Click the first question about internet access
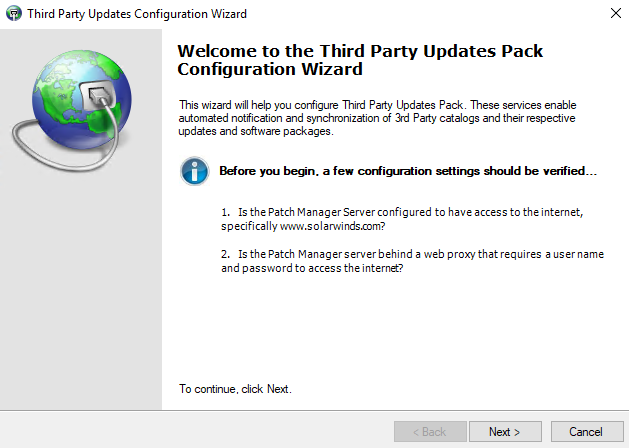This screenshot has width=629, height=448. click(409, 214)
